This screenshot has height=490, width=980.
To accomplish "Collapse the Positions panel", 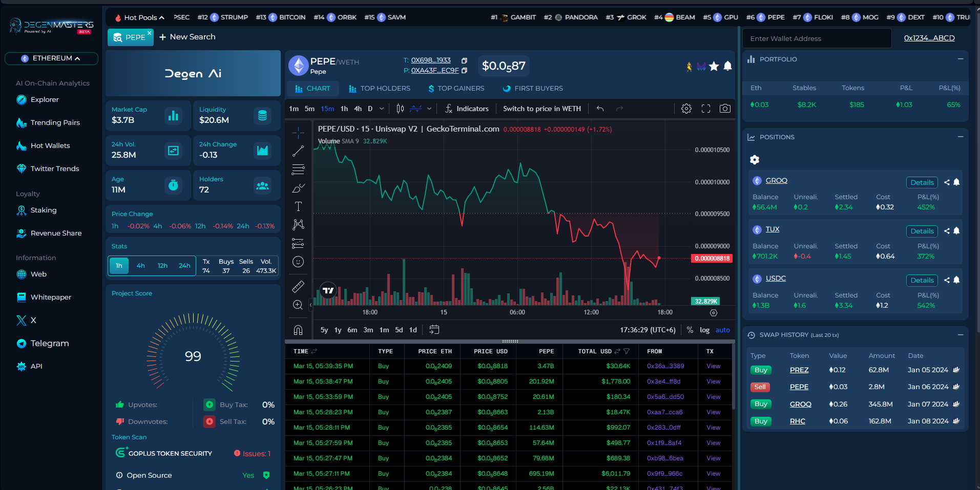I will point(961,137).
